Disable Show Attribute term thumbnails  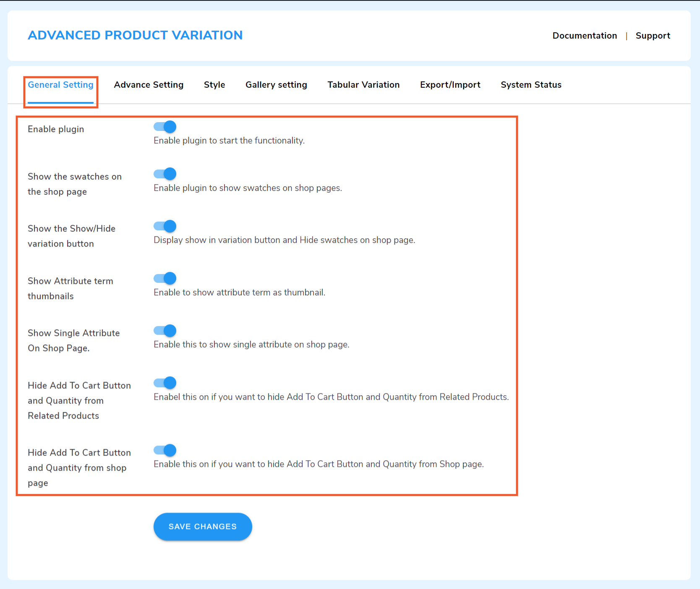(165, 278)
